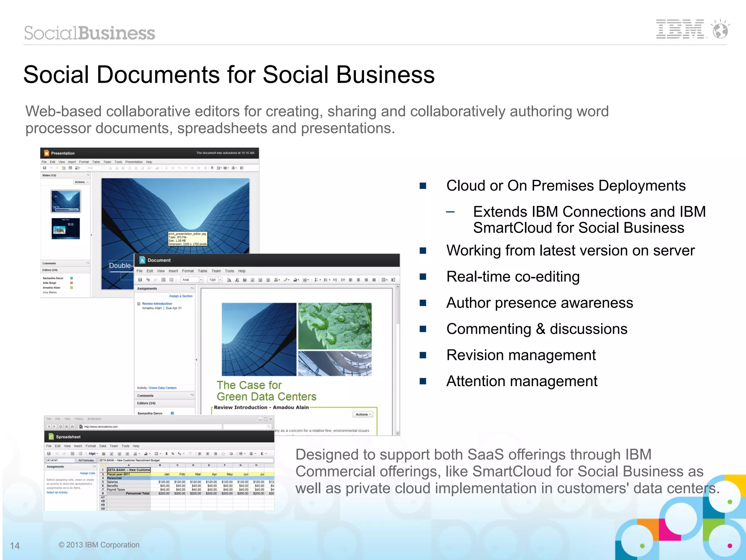Click Amadou Alain's green color swatch
This screenshot has height=560, width=746.
pos(71,287)
